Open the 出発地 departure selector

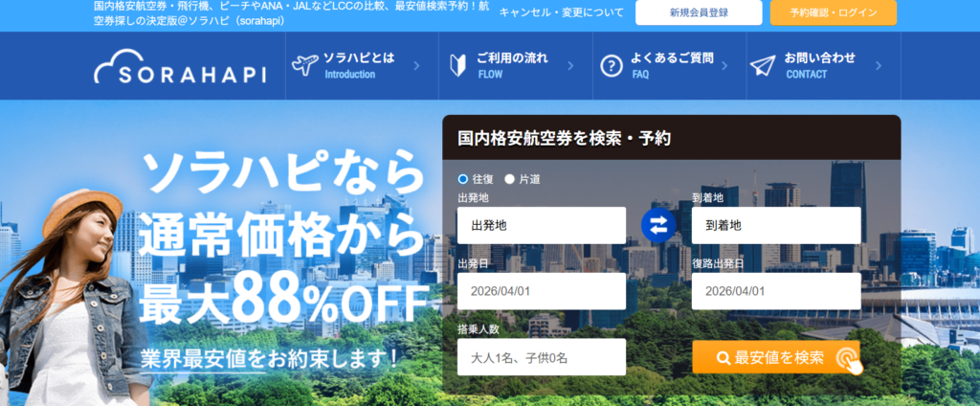[542, 225]
